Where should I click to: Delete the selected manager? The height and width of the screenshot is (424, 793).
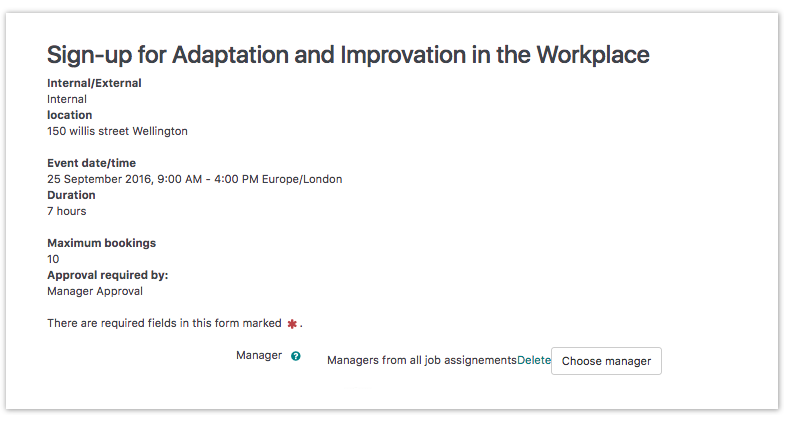[534, 360]
